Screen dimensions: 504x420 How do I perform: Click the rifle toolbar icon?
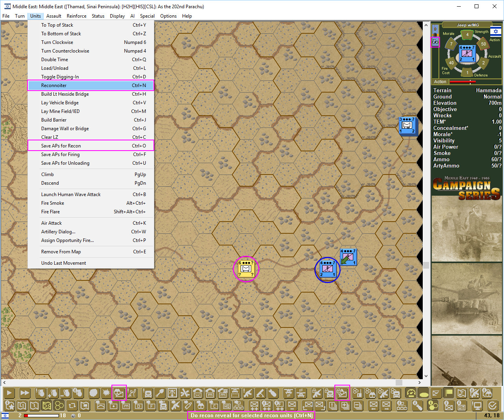pyautogui.click(x=248, y=393)
